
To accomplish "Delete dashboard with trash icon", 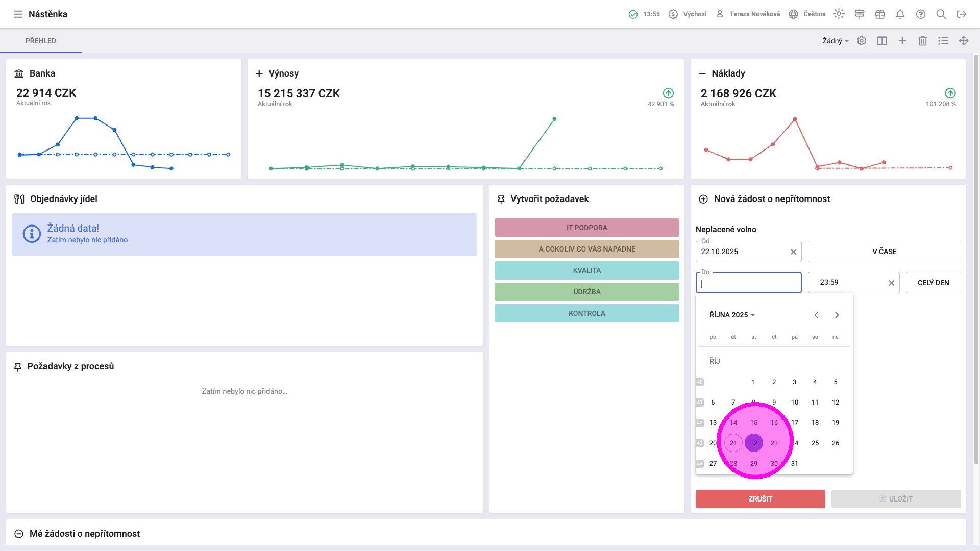I will pos(923,41).
